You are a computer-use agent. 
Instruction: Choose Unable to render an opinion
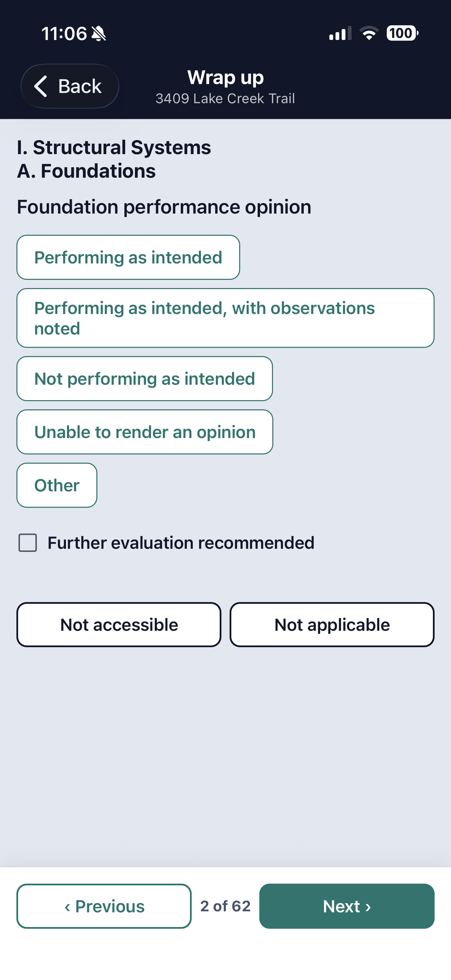(x=145, y=432)
